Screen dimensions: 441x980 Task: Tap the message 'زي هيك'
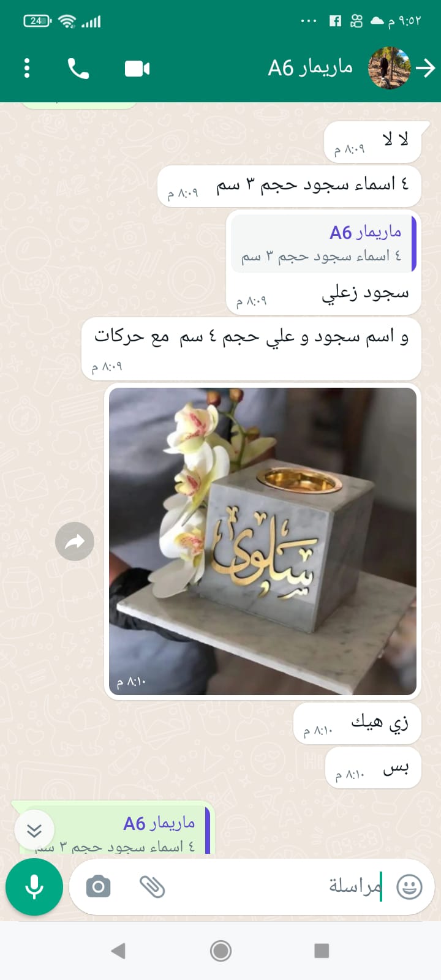click(x=380, y=723)
